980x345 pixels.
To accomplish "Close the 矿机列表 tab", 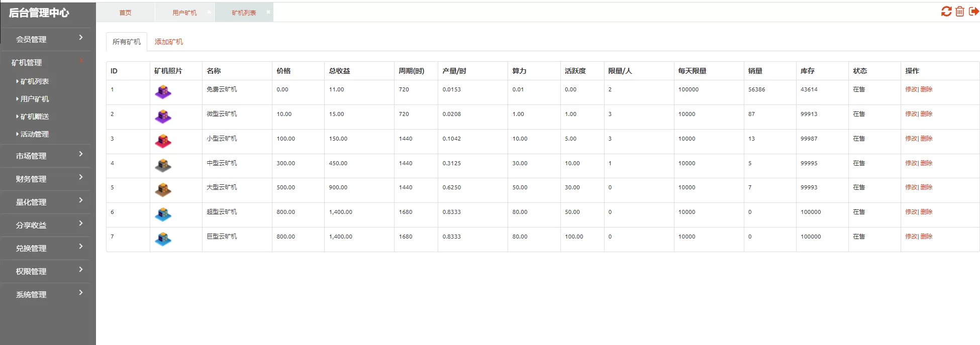I will [x=268, y=12].
